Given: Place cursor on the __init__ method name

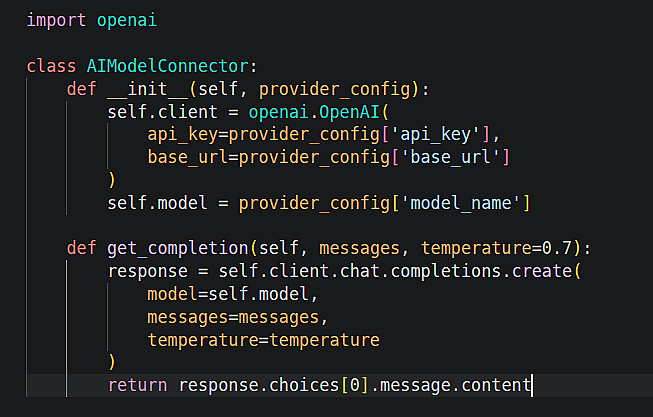Looking at the screenshot, I should click(137, 89).
